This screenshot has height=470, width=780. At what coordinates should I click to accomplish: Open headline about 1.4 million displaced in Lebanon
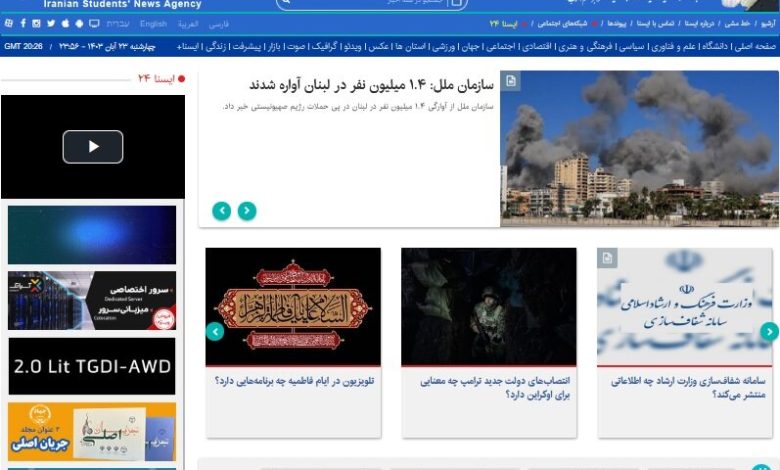(x=371, y=85)
